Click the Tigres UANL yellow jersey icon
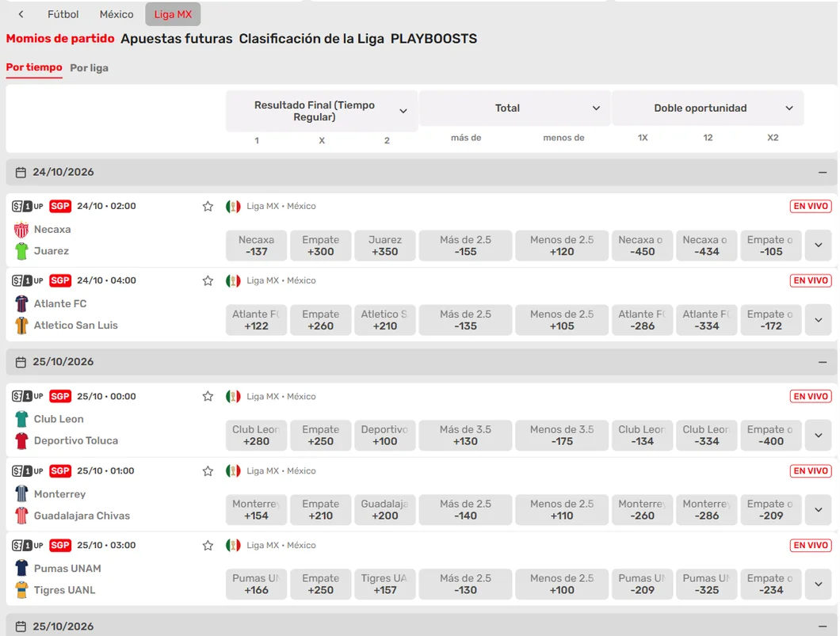This screenshot has height=636, width=840. coord(21,590)
